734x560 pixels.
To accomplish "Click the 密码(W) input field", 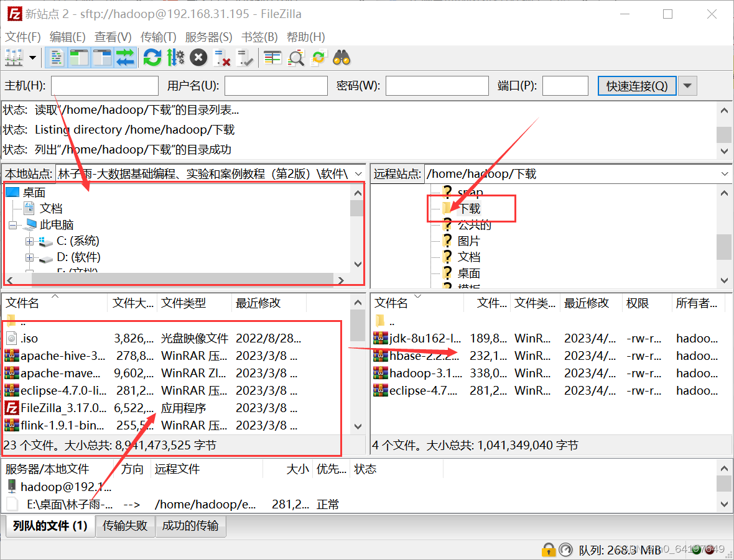I will point(437,86).
